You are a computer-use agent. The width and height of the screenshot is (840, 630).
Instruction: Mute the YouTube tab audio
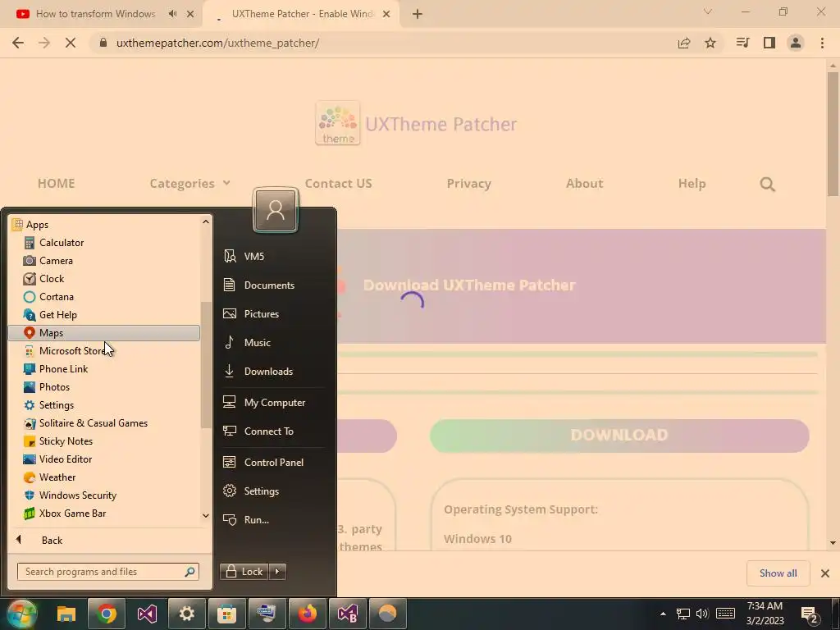pos(172,14)
